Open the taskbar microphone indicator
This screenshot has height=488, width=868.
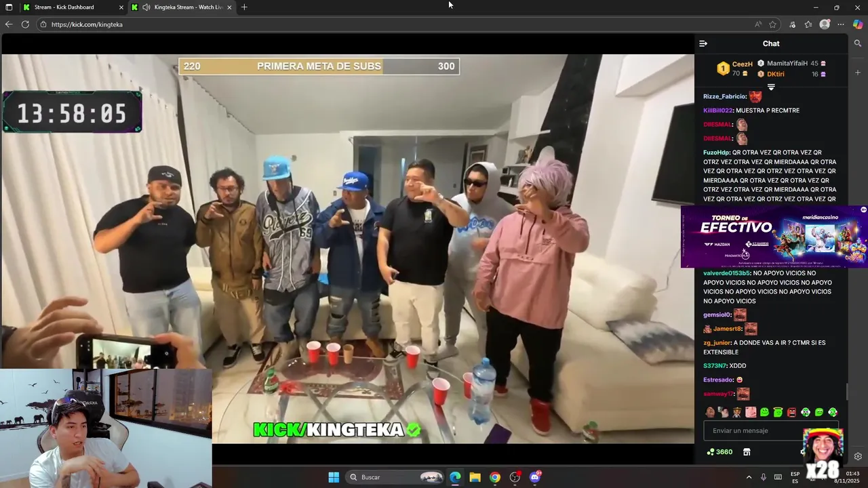click(764, 477)
